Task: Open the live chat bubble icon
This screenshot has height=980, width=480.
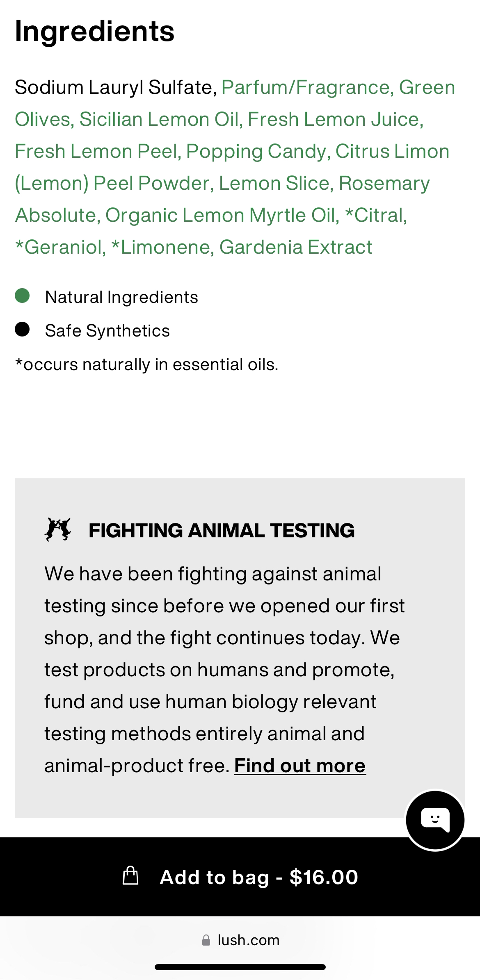Action: (x=435, y=820)
